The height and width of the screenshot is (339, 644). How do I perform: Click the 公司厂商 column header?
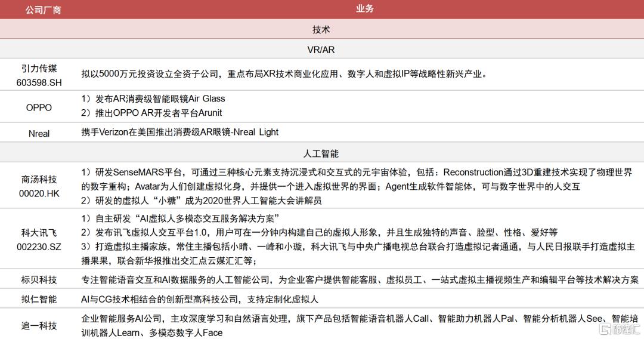tap(39, 10)
